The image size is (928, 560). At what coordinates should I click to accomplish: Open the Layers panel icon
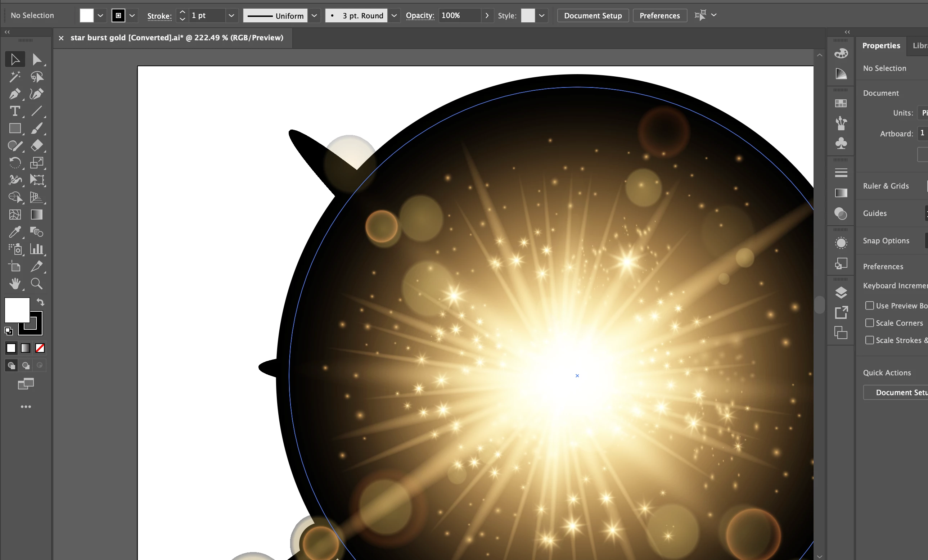[841, 293]
